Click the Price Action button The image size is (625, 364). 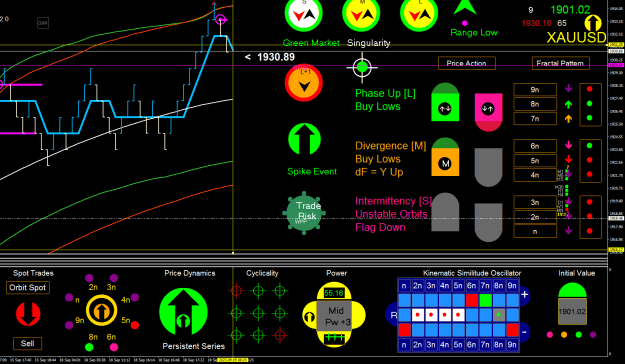pyautogui.click(x=466, y=63)
